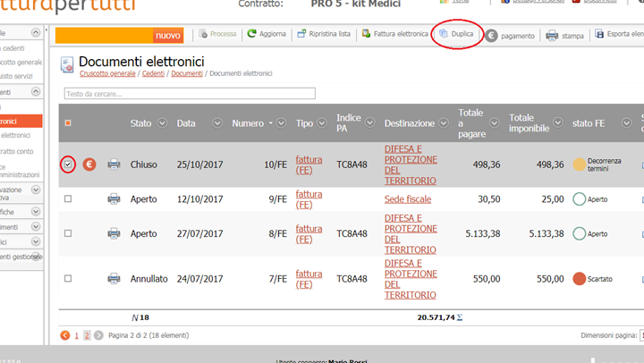This screenshot has height=363, width=644.
Task: Open Fattura elettronica from toolbar
Action: coord(394,34)
